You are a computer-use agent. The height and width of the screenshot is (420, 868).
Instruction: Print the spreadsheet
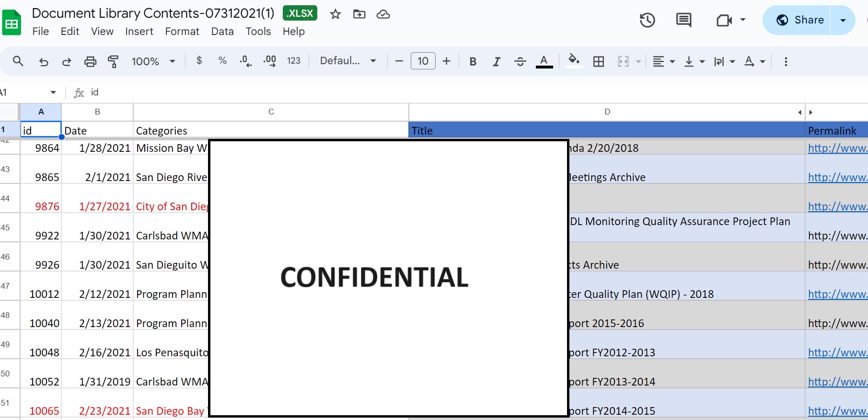(90, 61)
